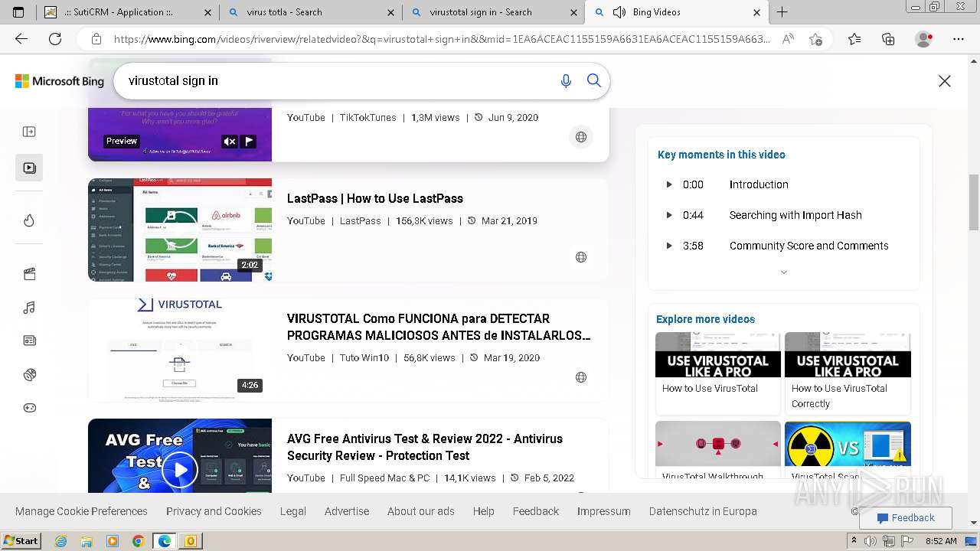Open the gaming controller sidebar icon

click(x=29, y=408)
